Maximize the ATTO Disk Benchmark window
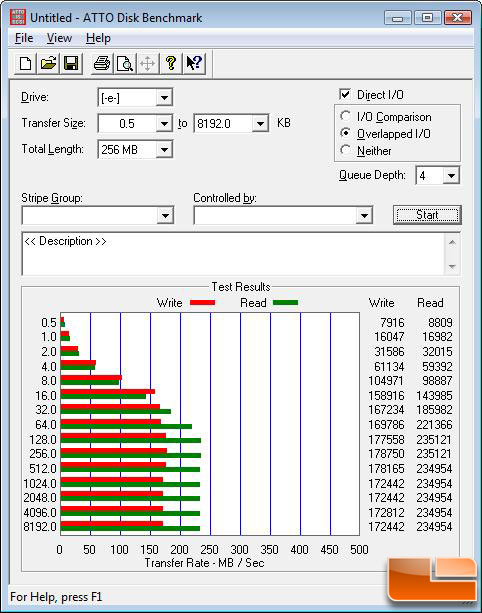The height and width of the screenshot is (613, 482). pos(427,17)
